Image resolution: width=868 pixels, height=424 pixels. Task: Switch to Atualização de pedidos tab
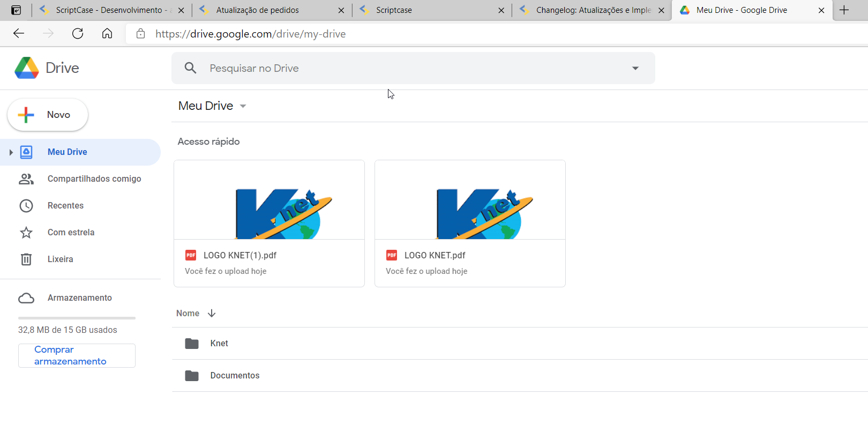tap(272, 10)
